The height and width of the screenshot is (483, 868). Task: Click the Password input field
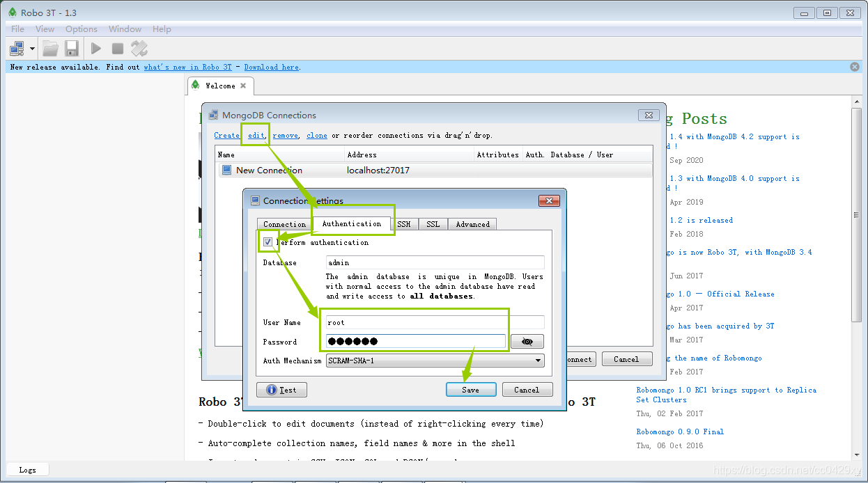(415, 341)
